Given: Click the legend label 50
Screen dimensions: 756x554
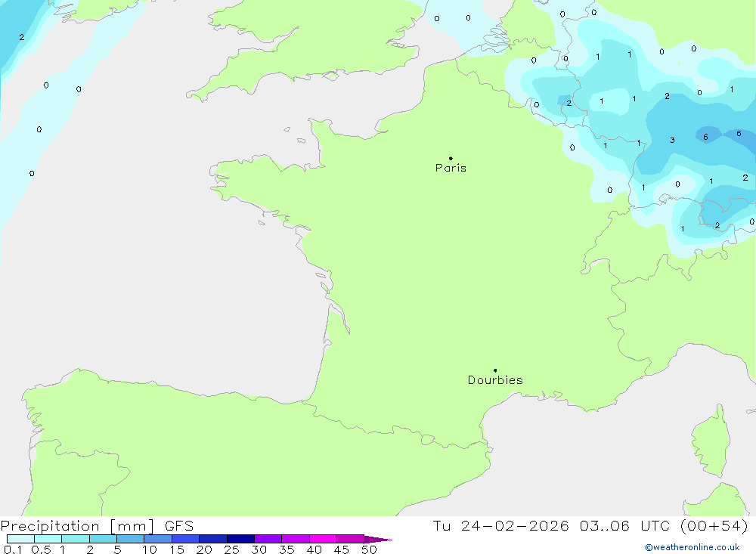Looking at the screenshot, I should (369, 549).
